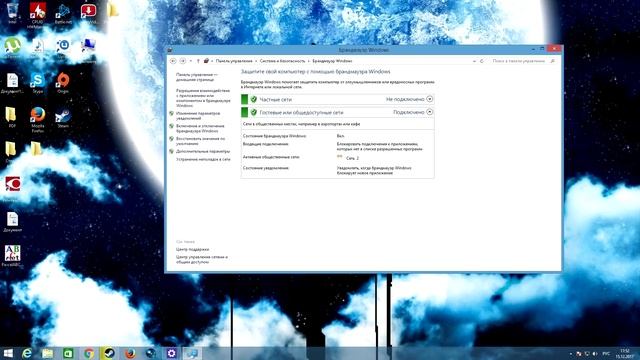Click the Брандмауэр Windows breadcrumb segment

332,61
